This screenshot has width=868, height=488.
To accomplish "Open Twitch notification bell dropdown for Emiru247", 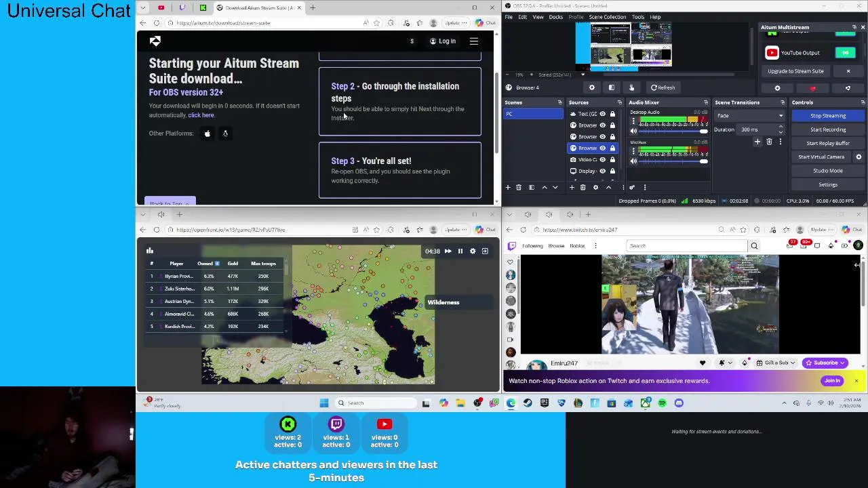I will (x=724, y=363).
